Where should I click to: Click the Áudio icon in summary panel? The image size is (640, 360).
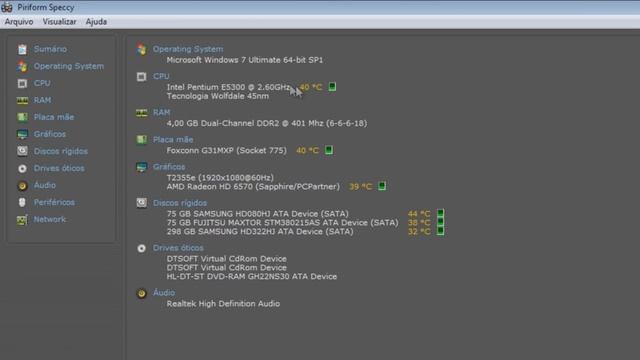point(142,293)
